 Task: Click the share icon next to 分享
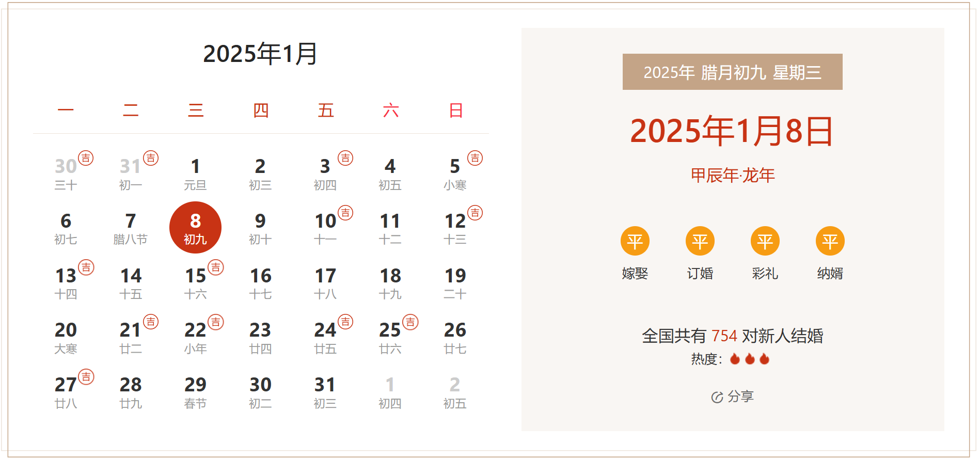[x=717, y=397]
